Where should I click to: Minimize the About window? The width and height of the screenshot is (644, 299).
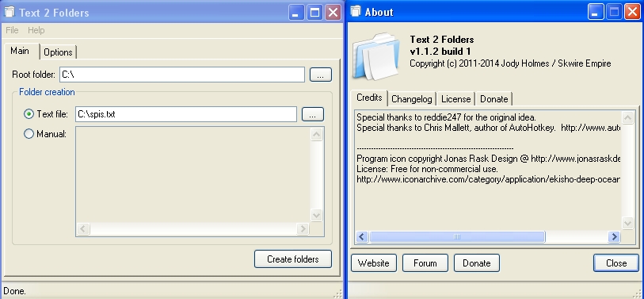[x=596, y=12]
